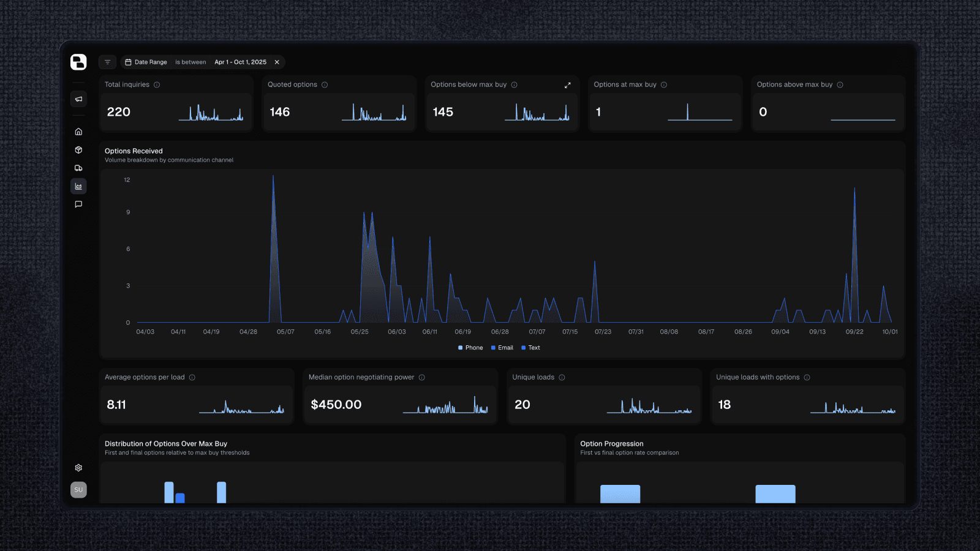Open the filter menu button
980x551 pixels.
[x=107, y=62]
